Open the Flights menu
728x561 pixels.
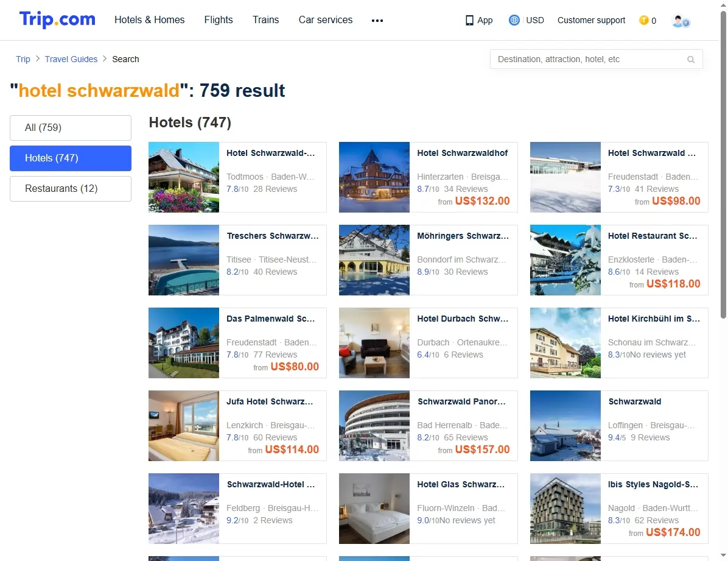point(219,19)
